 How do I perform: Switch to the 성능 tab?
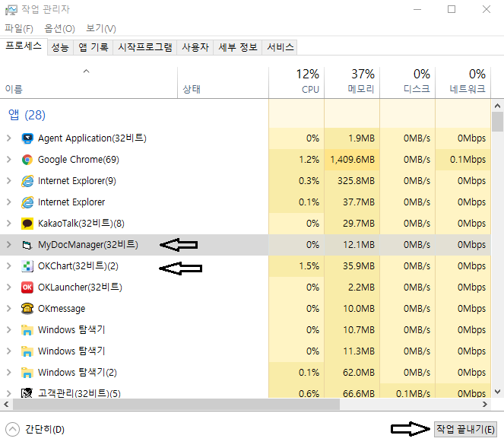60,48
